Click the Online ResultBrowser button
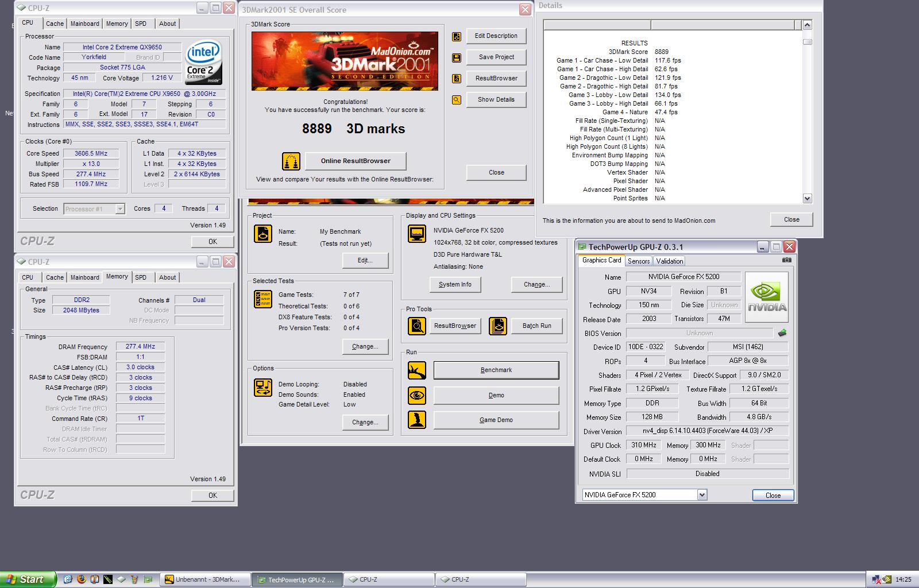919x588 pixels. pyautogui.click(x=356, y=161)
